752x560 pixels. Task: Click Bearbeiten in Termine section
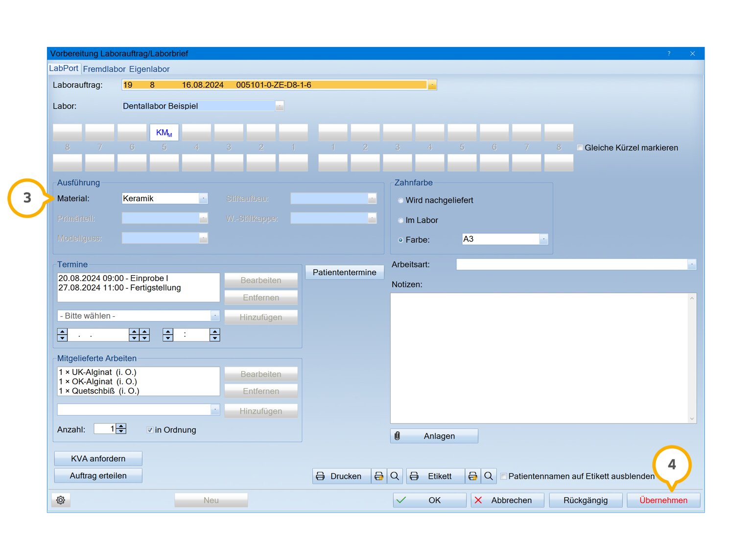(260, 280)
